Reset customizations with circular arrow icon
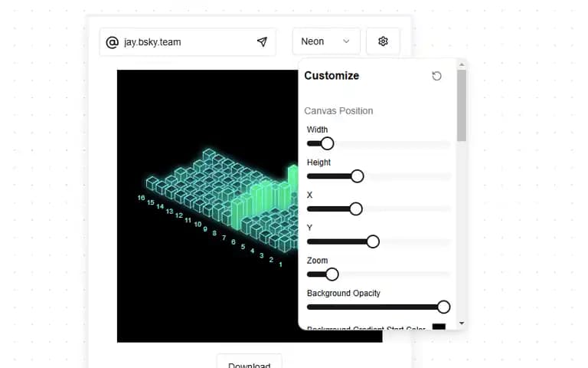Image resolution: width=588 pixels, height=368 pixels. (x=436, y=76)
